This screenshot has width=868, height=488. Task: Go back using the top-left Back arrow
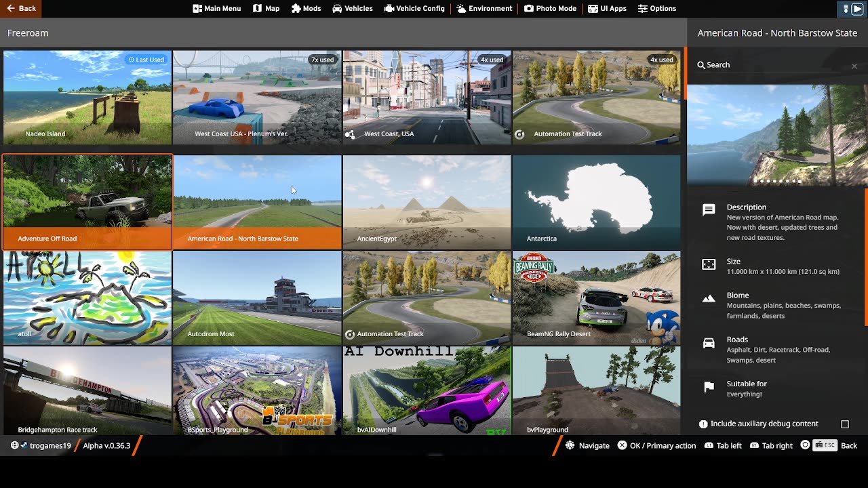tap(20, 8)
